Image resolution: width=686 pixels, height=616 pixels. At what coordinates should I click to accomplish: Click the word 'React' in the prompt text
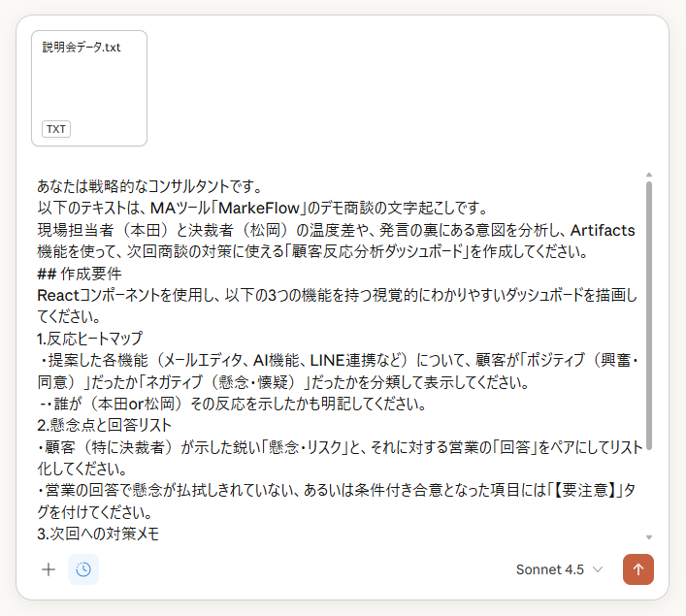pyautogui.click(x=58, y=296)
